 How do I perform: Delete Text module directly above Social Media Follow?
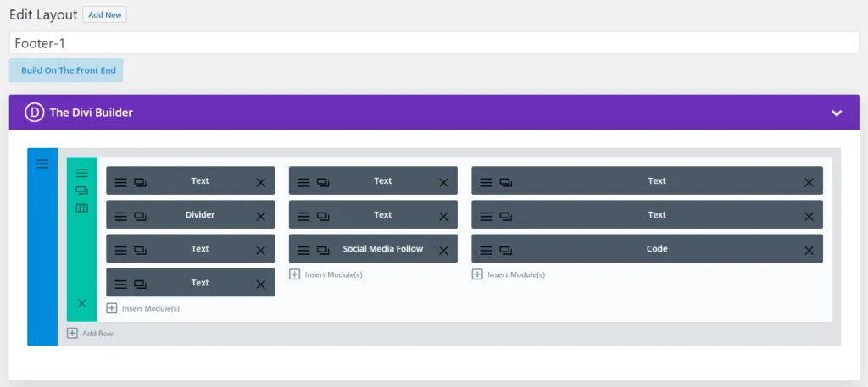pos(443,217)
